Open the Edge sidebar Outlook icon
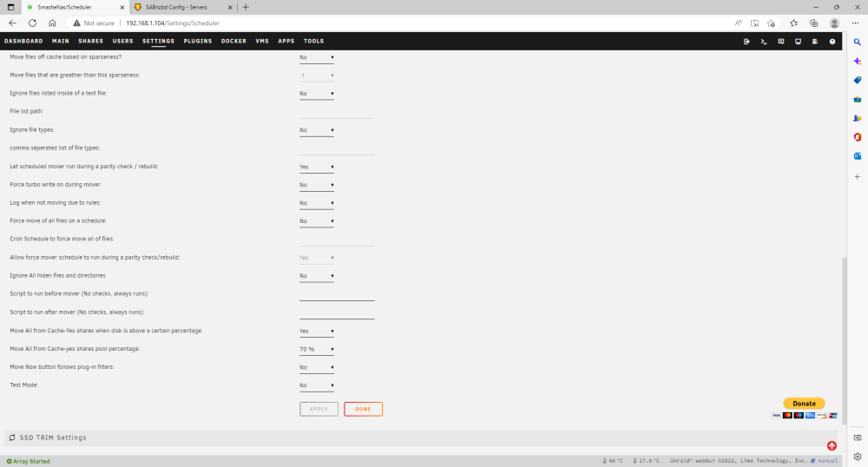868x467 pixels. click(x=857, y=156)
